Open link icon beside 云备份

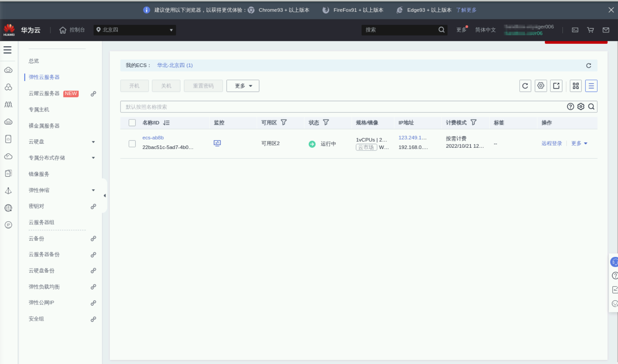(93, 239)
